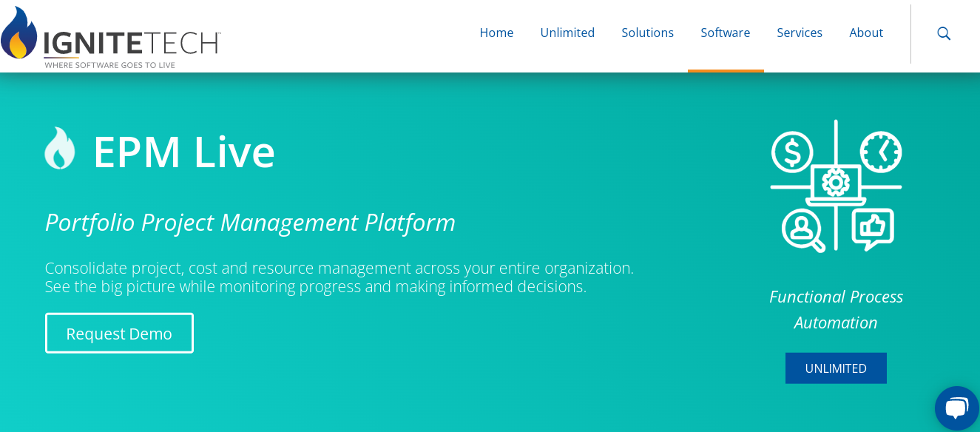Click the 'See the big picture' sentence
The width and height of the screenshot is (980, 432).
click(x=316, y=286)
